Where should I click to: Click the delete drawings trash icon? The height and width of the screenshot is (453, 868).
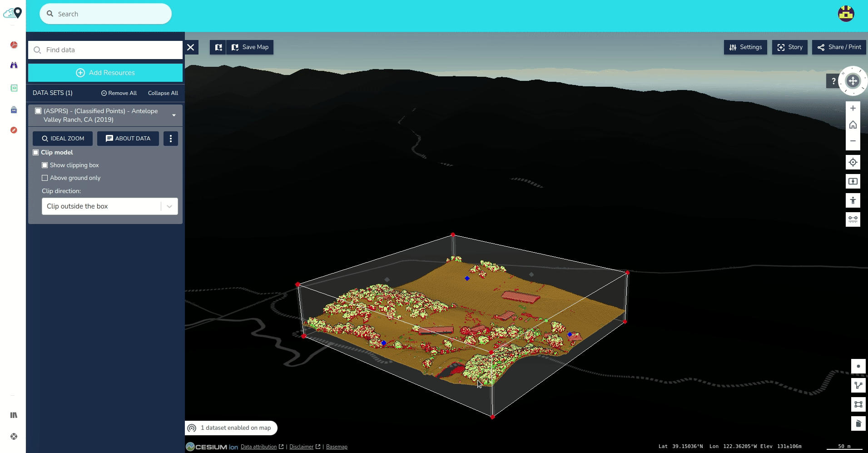[858, 423]
